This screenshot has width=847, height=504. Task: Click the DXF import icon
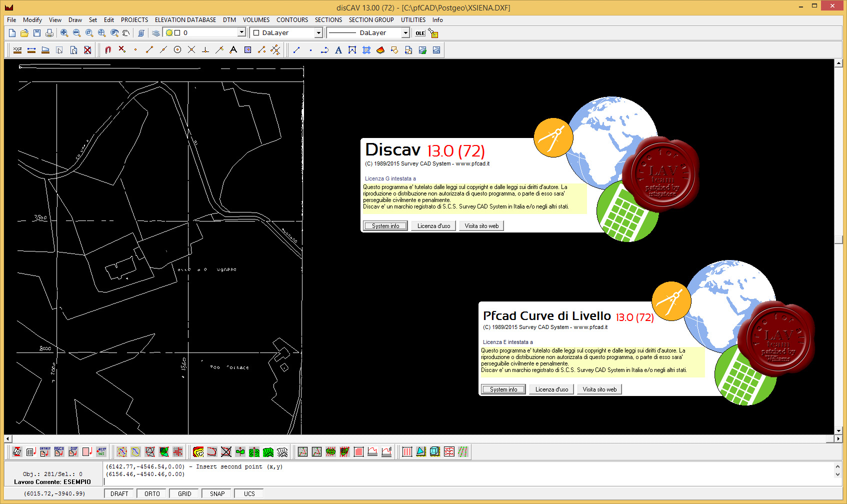73,452
